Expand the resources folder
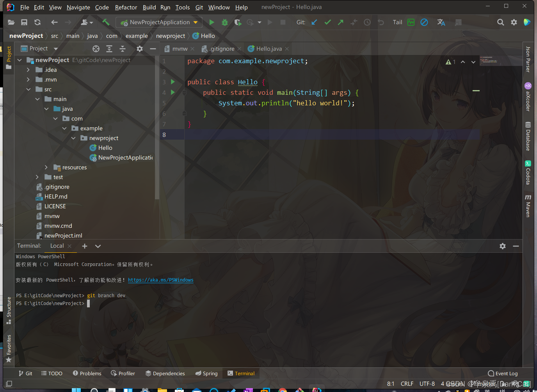The height and width of the screenshot is (392, 537). click(x=46, y=167)
